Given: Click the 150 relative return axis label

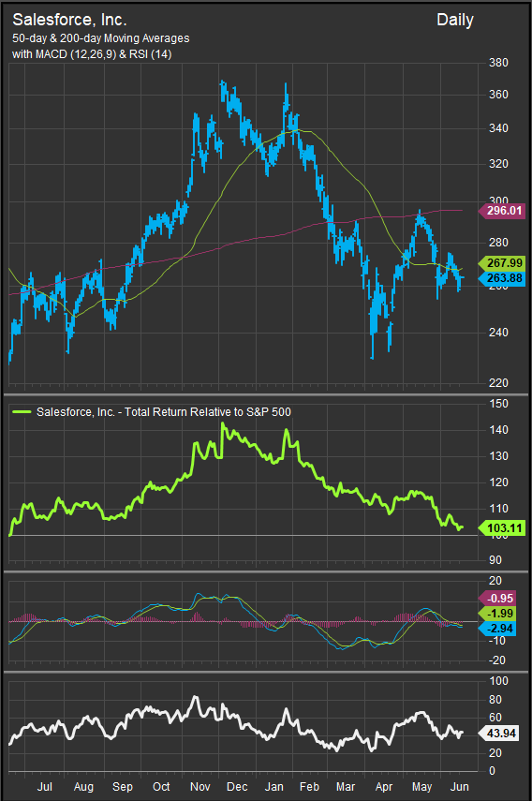Looking at the screenshot, I should tap(498, 404).
